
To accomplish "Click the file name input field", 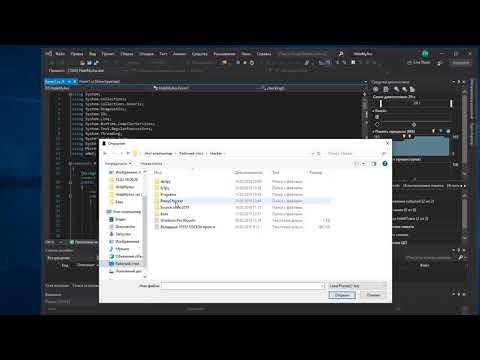I will click(x=243, y=286).
